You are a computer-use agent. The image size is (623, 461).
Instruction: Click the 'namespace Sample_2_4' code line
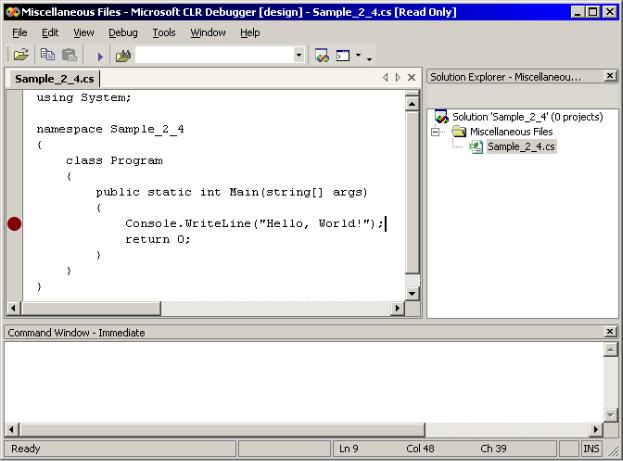(x=110, y=129)
